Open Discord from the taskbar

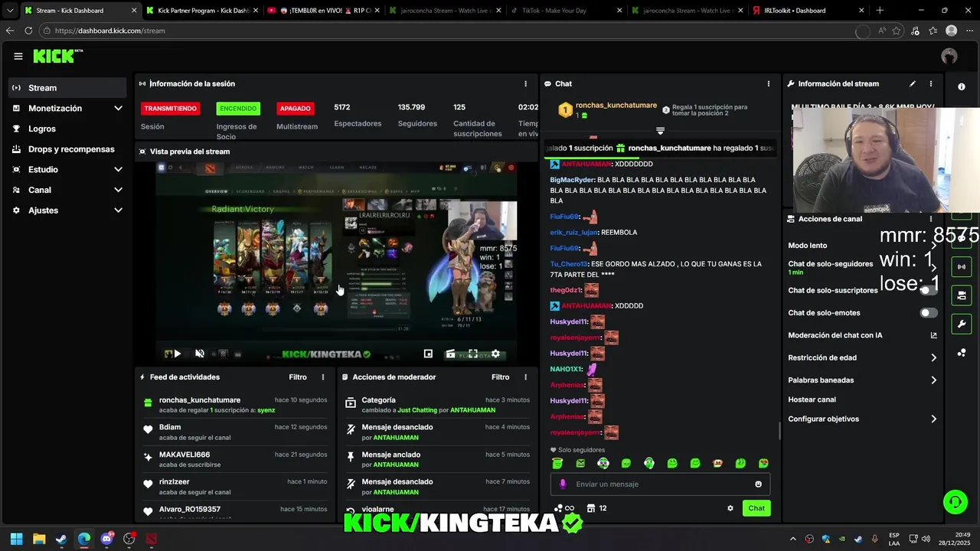(x=106, y=539)
